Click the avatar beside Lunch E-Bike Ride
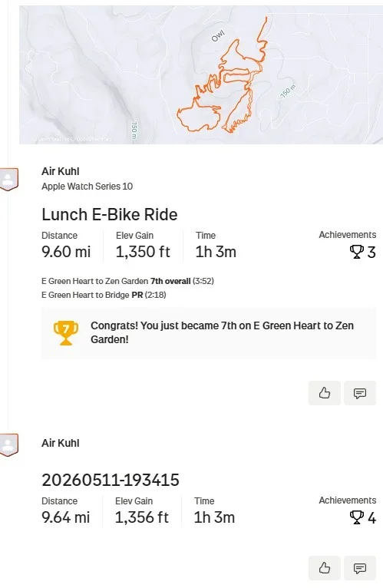 pos(9,180)
